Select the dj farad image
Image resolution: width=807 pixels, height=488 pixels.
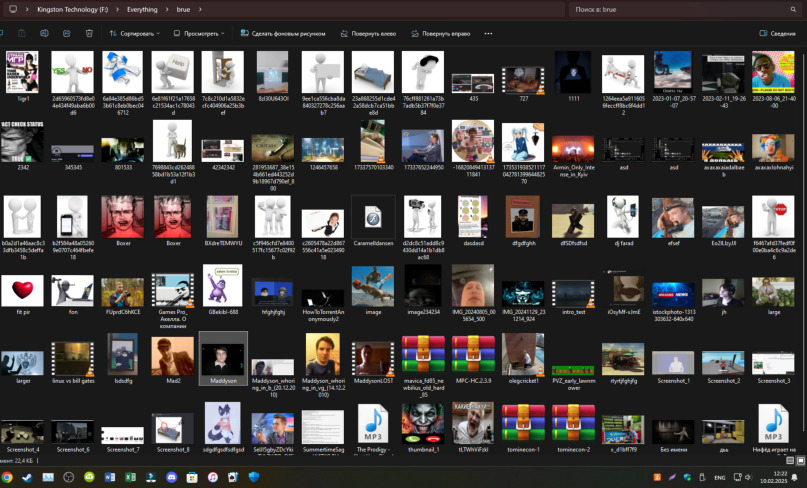coord(623,220)
